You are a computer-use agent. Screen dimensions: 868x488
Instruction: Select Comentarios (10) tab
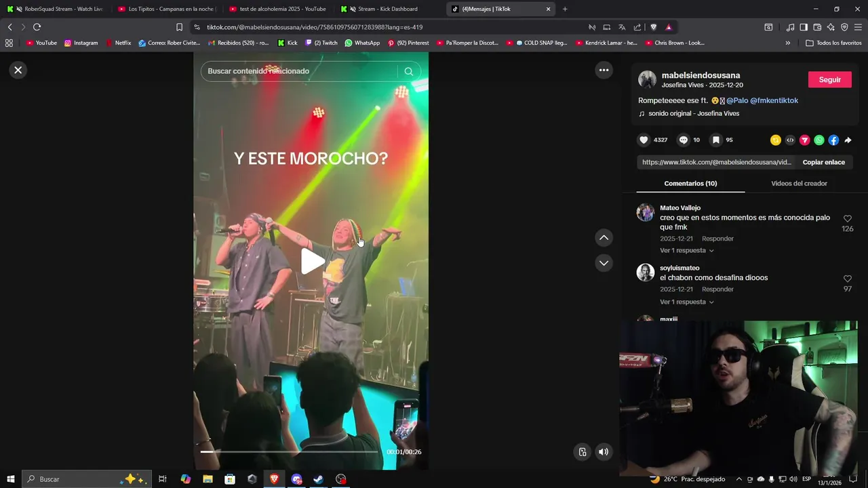click(690, 183)
